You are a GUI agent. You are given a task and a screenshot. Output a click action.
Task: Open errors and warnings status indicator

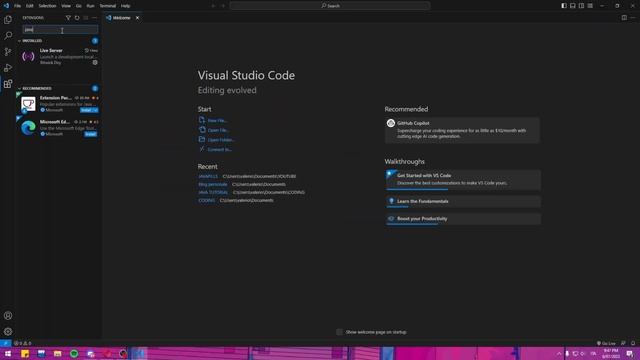tap(22, 343)
